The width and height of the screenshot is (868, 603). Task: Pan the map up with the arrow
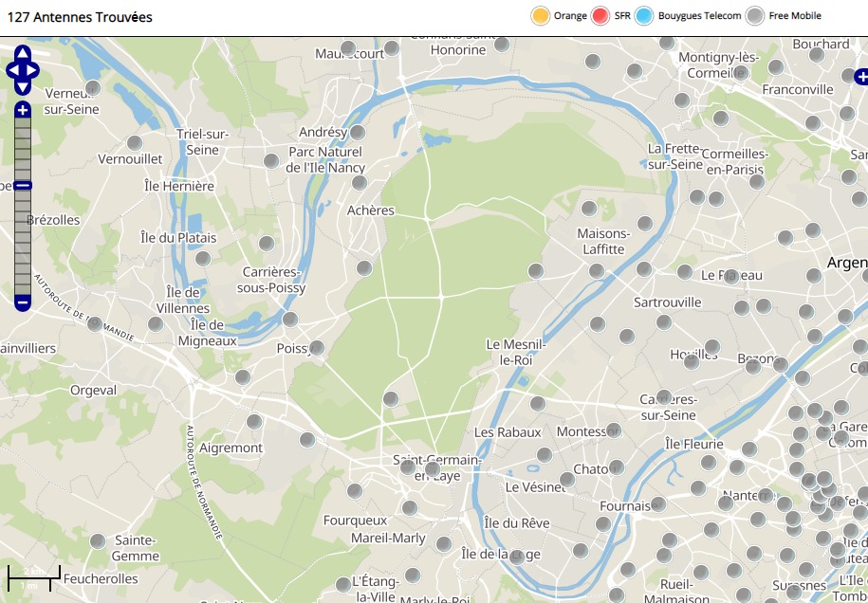pos(23,53)
